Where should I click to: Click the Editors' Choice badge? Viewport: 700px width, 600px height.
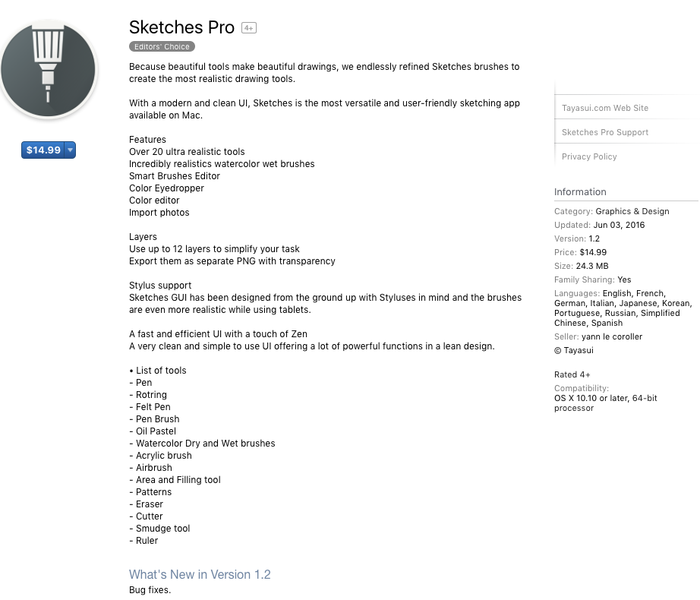coord(161,47)
